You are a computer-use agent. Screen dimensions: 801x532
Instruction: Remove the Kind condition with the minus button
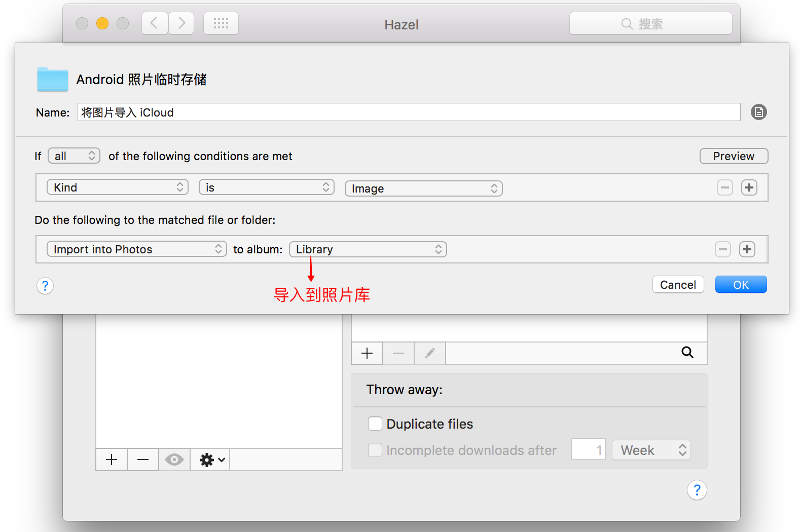pyautogui.click(x=724, y=187)
